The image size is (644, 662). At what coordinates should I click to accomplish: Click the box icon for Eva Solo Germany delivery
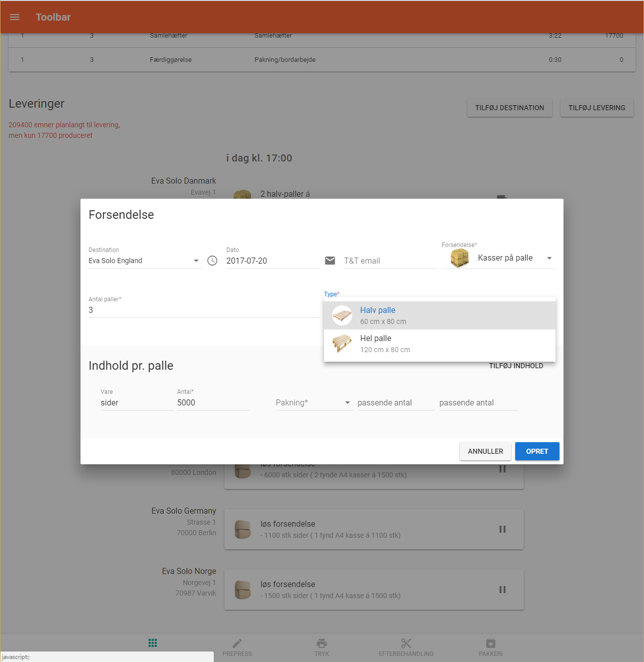pos(243,529)
